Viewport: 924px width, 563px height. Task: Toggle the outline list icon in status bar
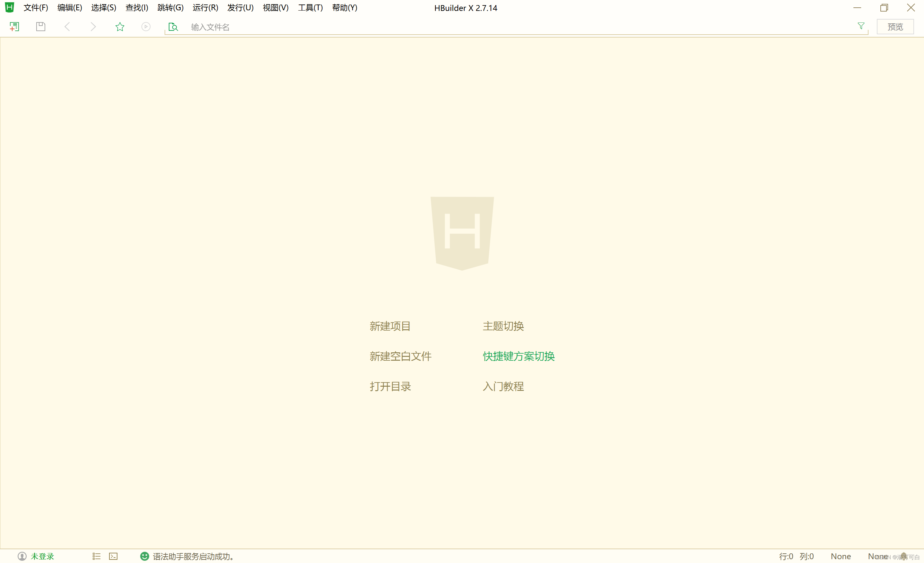(x=96, y=556)
